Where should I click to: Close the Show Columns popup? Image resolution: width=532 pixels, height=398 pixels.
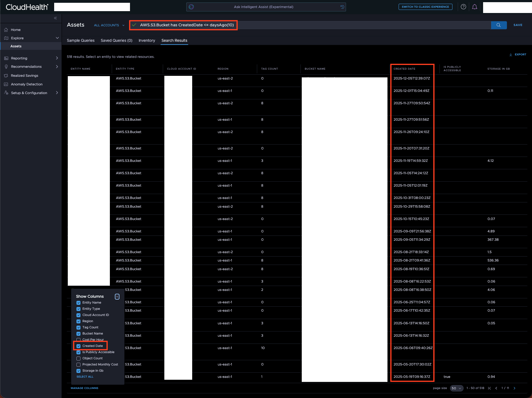click(117, 296)
